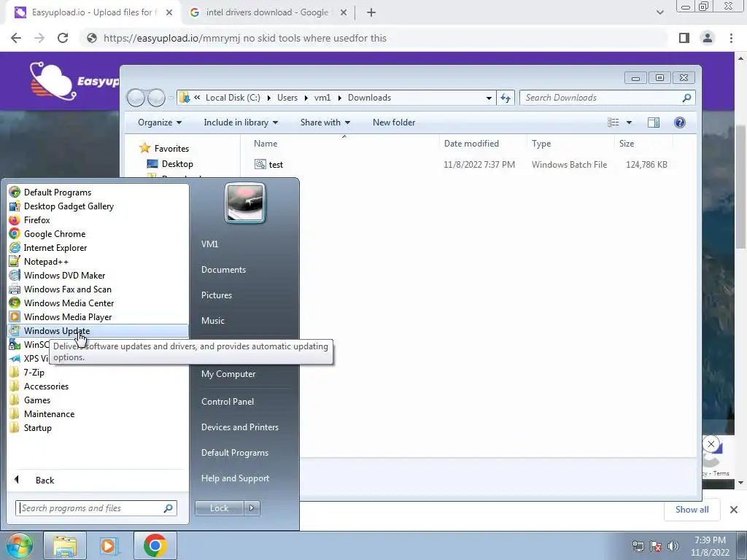Open Help and Support
This screenshot has width=747, height=560.
click(x=235, y=478)
